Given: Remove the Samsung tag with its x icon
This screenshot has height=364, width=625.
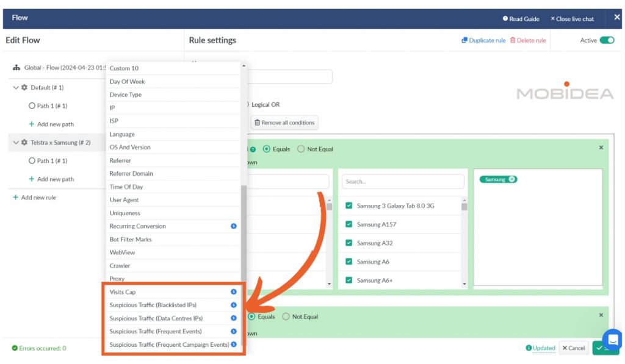Looking at the screenshot, I should (511, 179).
